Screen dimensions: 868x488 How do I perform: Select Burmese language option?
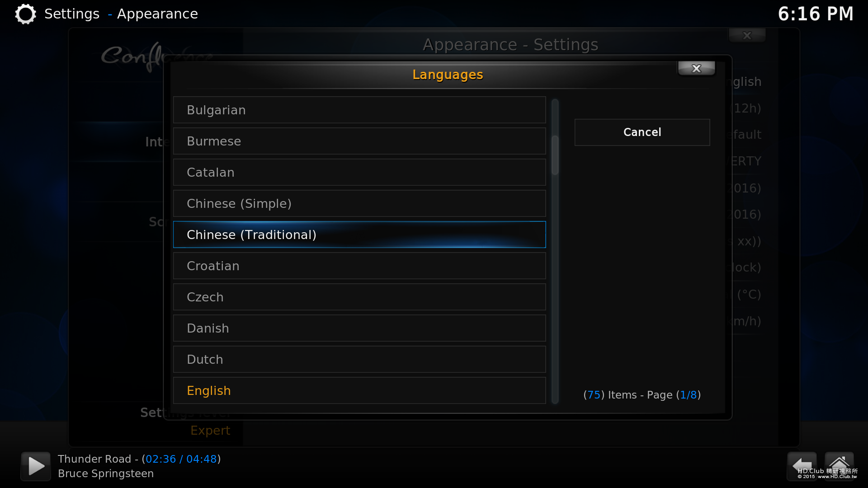tap(359, 141)
